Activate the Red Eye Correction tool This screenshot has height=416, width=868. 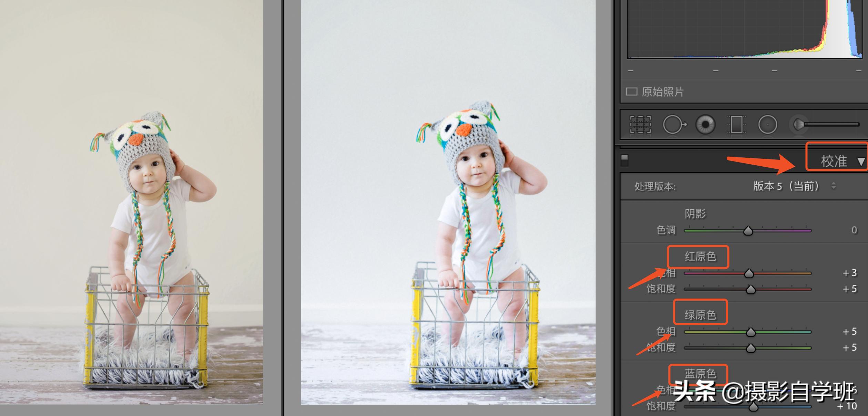click(705, 125)
